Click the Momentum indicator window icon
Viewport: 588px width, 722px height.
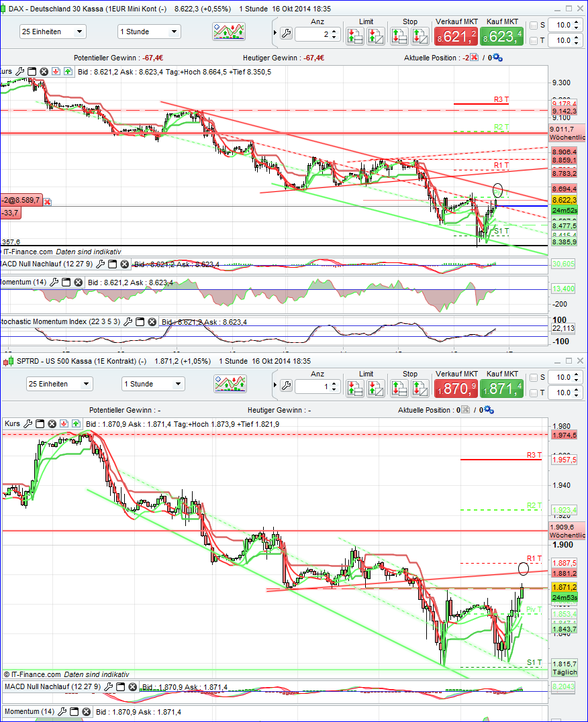point(65,282)
